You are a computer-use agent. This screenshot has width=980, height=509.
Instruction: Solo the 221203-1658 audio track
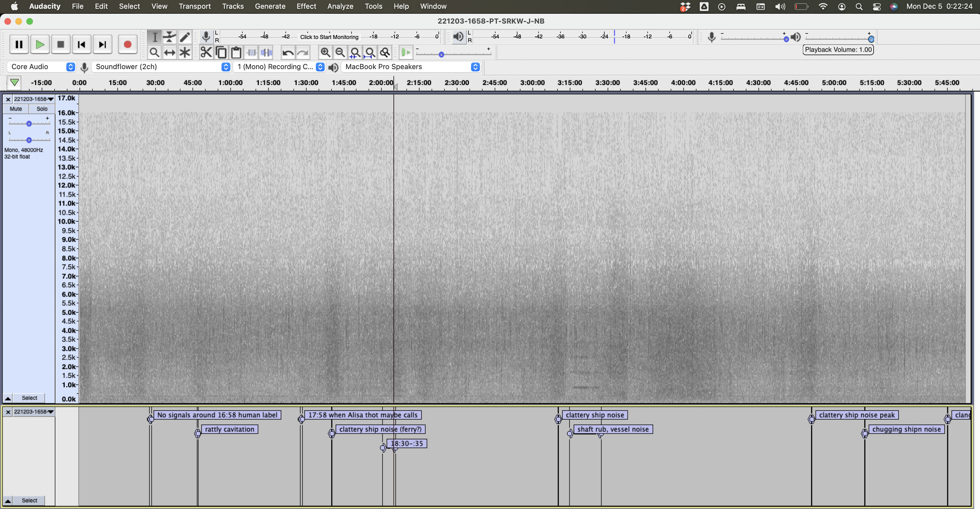coord(42,109)
